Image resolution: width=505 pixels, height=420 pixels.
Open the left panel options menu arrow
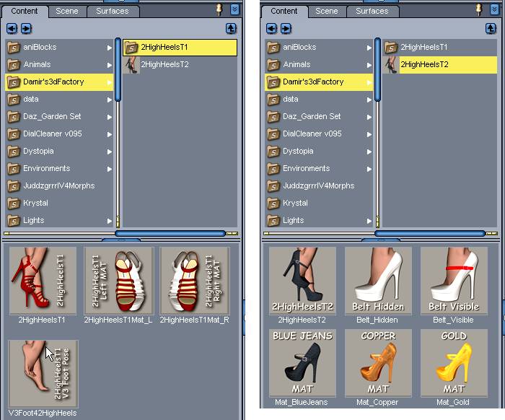coord(234,9)
